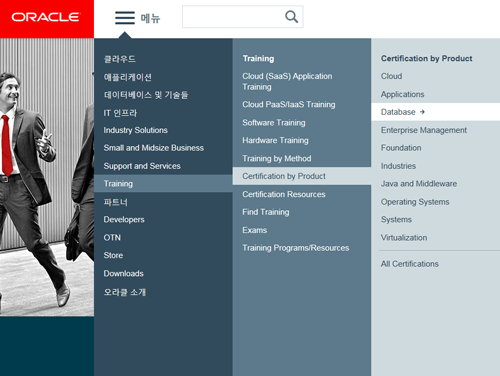
Task: Open 애플리케이션 menu item
Action: (x=128, y=77)
